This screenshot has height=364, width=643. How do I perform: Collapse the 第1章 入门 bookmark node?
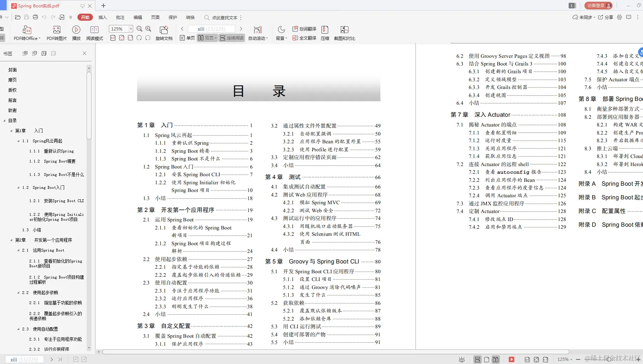tap(11, 130)
